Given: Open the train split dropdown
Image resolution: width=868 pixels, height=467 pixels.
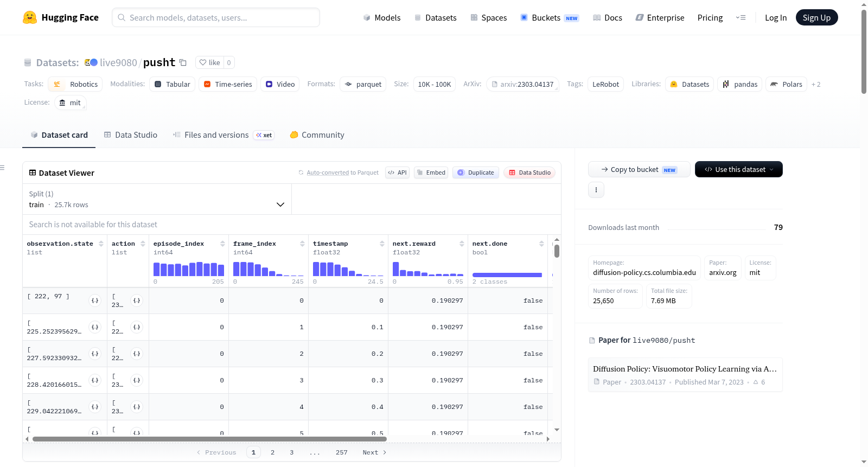Looking at the screenshot, I should tap(157, 199).
